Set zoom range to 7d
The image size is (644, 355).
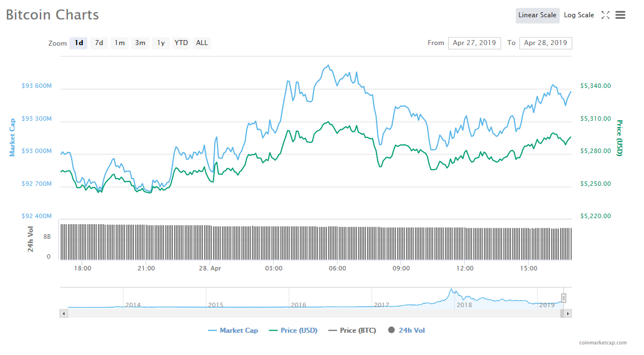click(99, 43)
